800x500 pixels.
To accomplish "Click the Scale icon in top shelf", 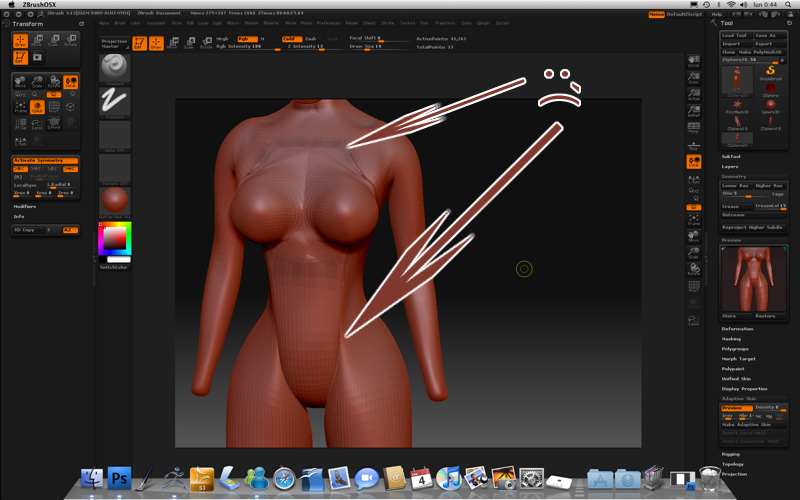I will pyautogui.click(x=189, y=43).
